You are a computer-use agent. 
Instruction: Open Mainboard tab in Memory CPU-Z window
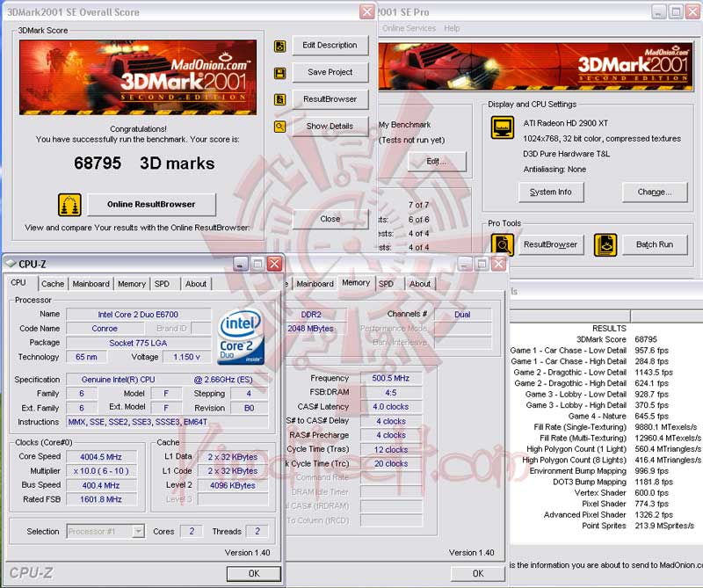[x=315, y=284]
